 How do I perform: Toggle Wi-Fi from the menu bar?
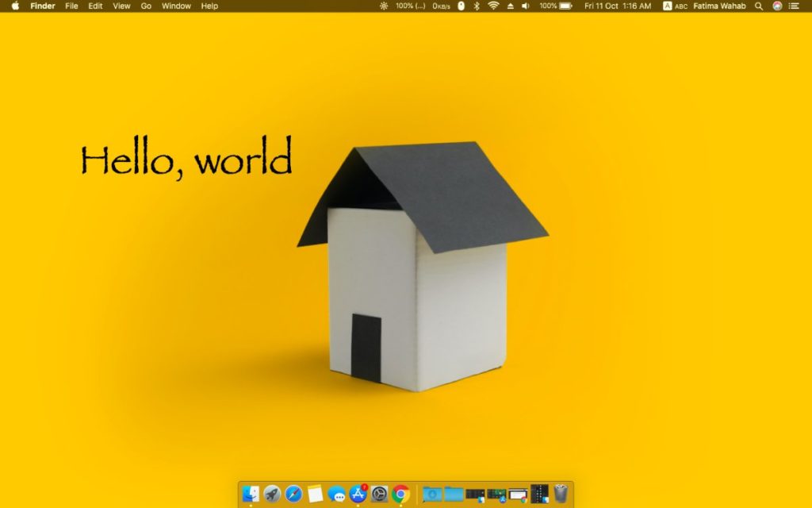click(494, 6)
